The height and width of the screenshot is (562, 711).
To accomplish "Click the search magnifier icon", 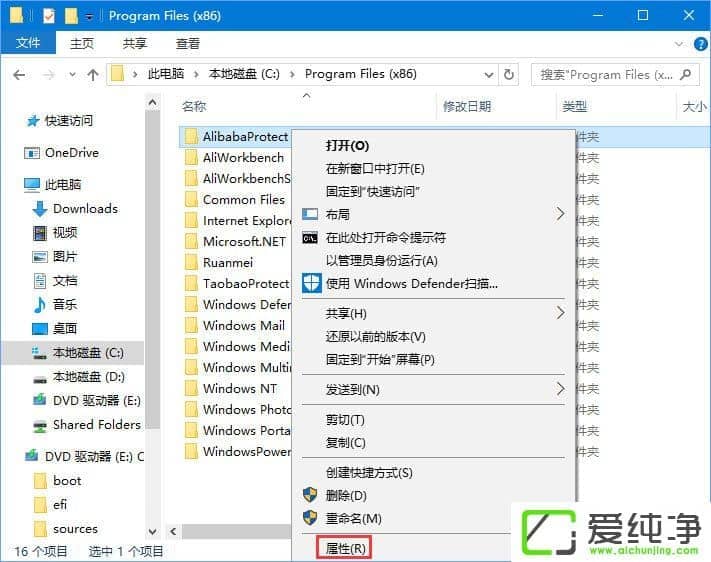I will [x=686, y=74].
